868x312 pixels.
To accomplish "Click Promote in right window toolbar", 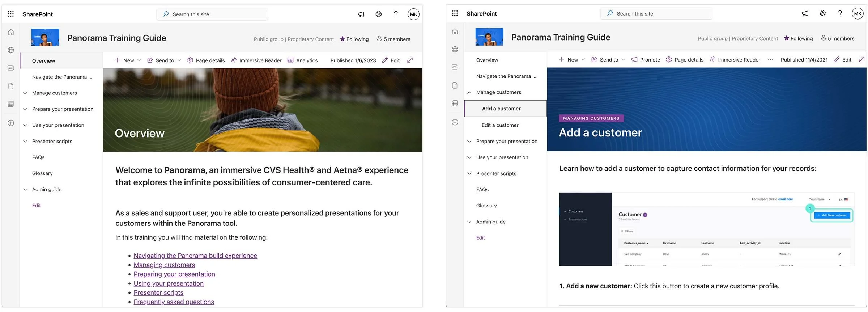I will tap(646, 59).
